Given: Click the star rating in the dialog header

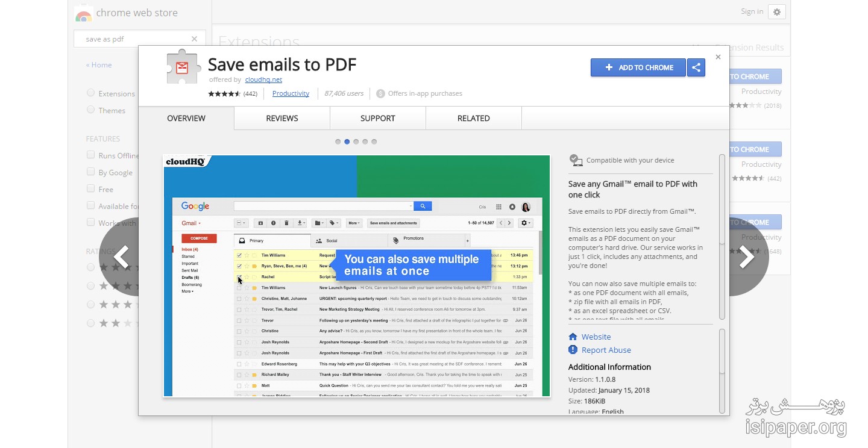Looking at the screenshot, I should click(224, 93).
